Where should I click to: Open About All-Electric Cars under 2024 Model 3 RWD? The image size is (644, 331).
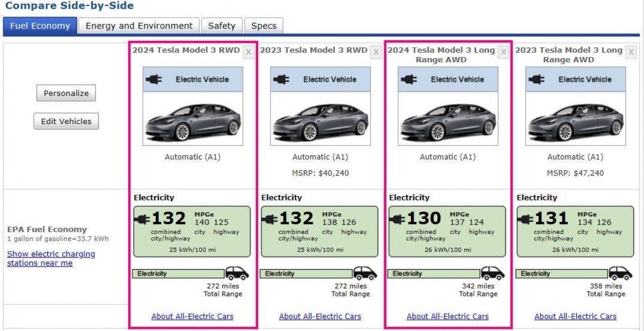(192, 316)
